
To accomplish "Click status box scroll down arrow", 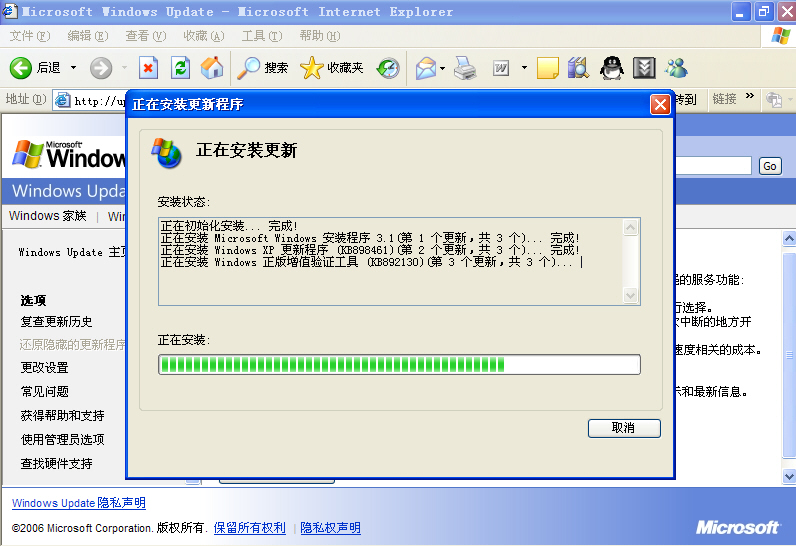I will click(631, 295).
